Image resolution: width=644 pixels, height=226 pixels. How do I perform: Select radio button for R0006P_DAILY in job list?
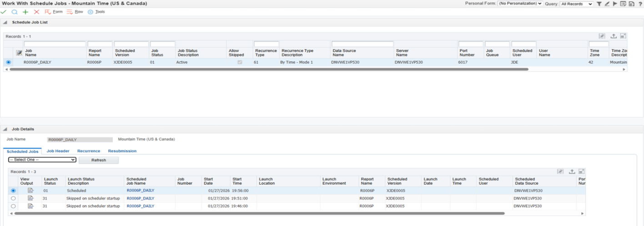click(x=9, y=62)
